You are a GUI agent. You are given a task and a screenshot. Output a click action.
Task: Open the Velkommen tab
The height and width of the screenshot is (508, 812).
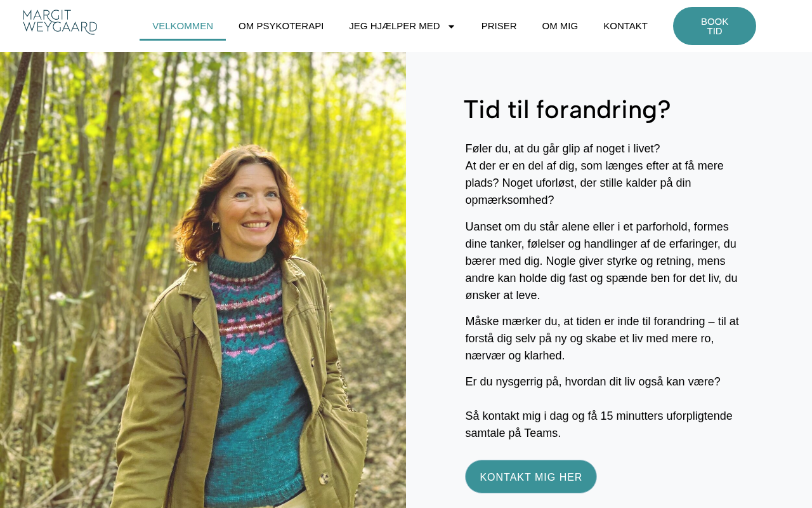click(x=183, y=26)
